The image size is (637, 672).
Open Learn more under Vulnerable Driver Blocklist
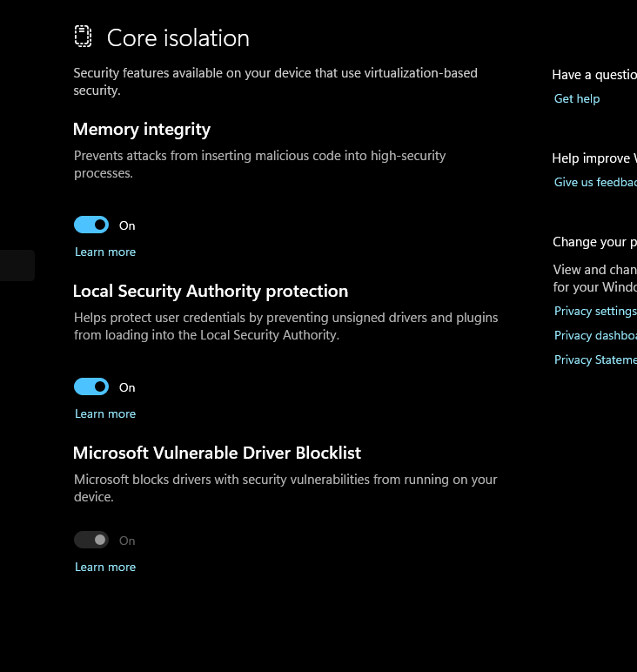105,568
